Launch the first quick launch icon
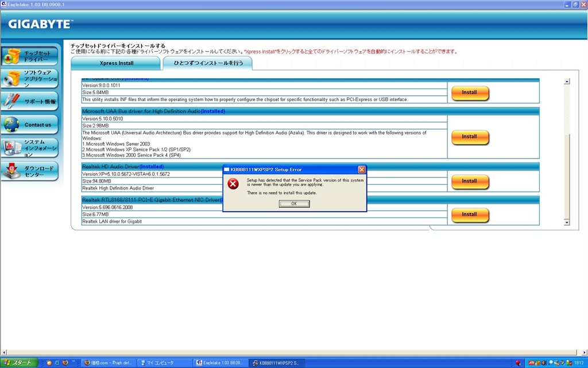Image resolution: width=588 pixels, height=368 pixels. 49,363
